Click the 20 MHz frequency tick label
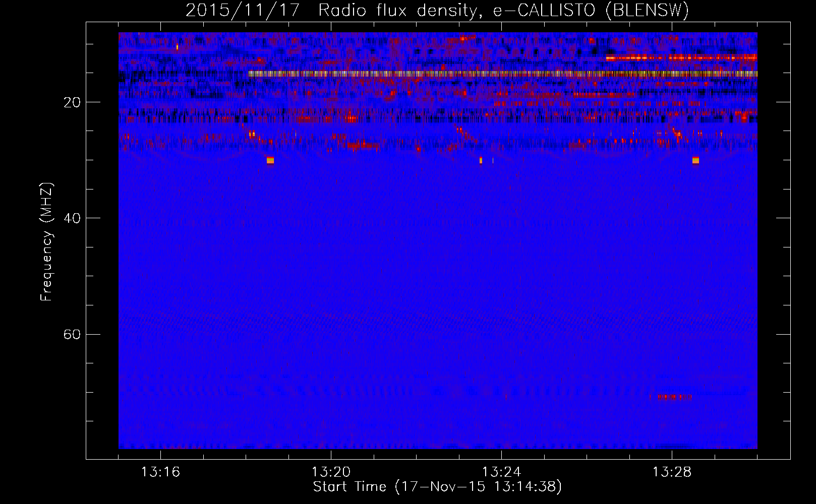The width and height of the screenshot is (816, 504). 72,102
